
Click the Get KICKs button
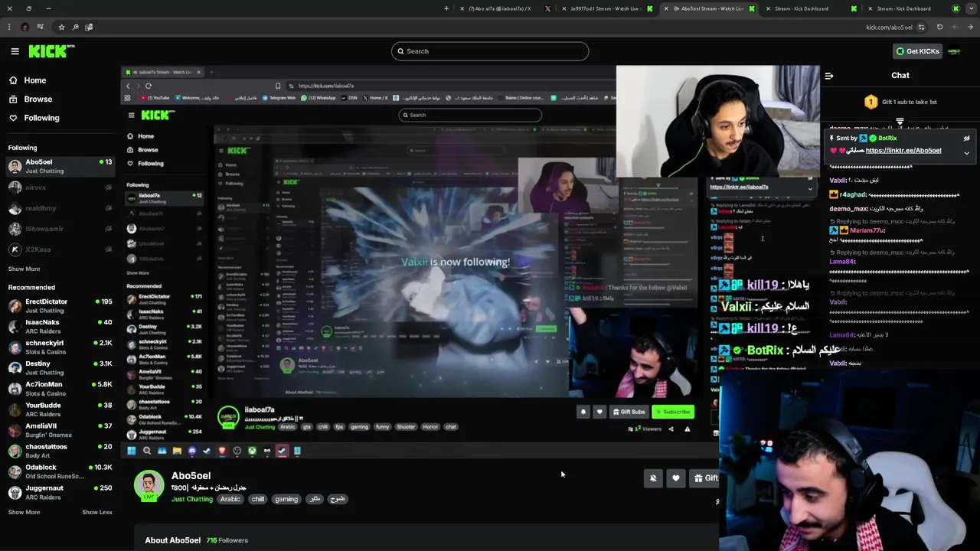[918, 51]
